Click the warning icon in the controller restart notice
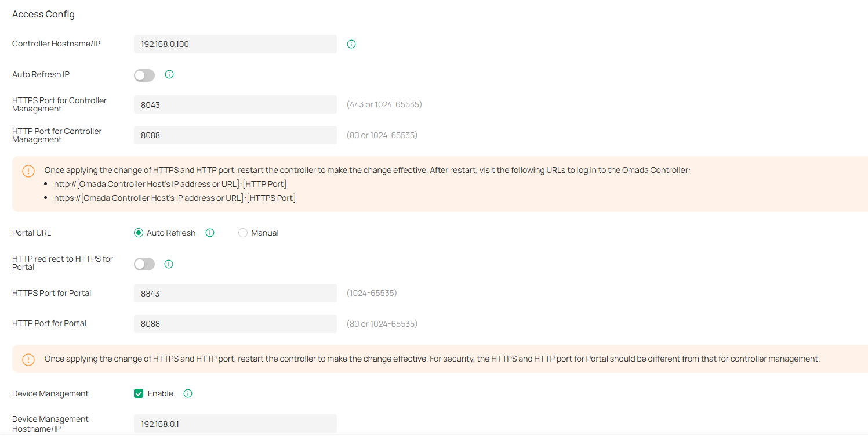The image size is (868, 441). coord(28,171)
